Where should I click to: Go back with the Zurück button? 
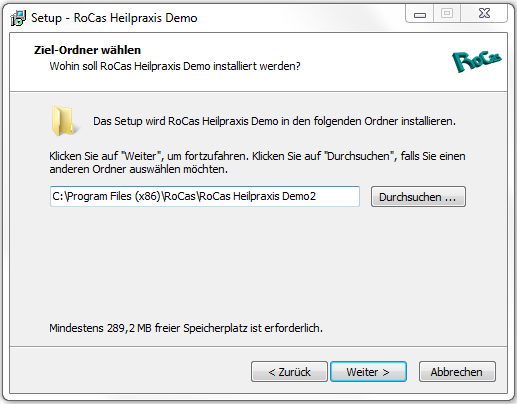(x=289, y=372)
